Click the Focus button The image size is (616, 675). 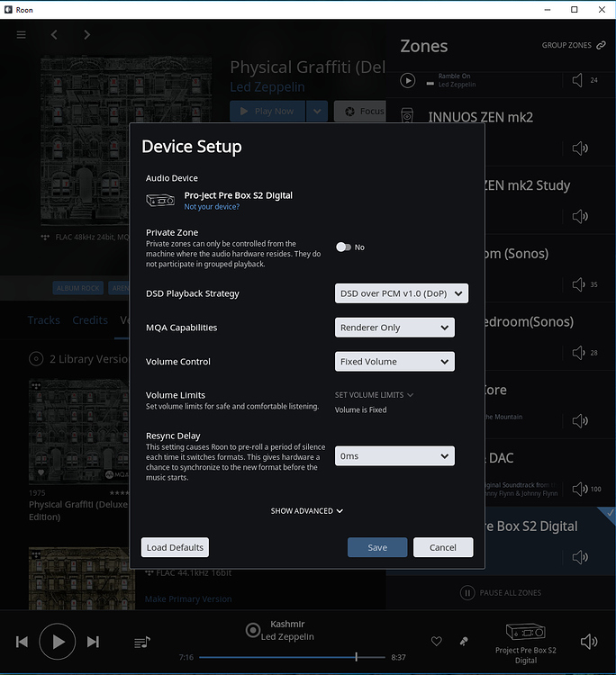click(360, 111)
